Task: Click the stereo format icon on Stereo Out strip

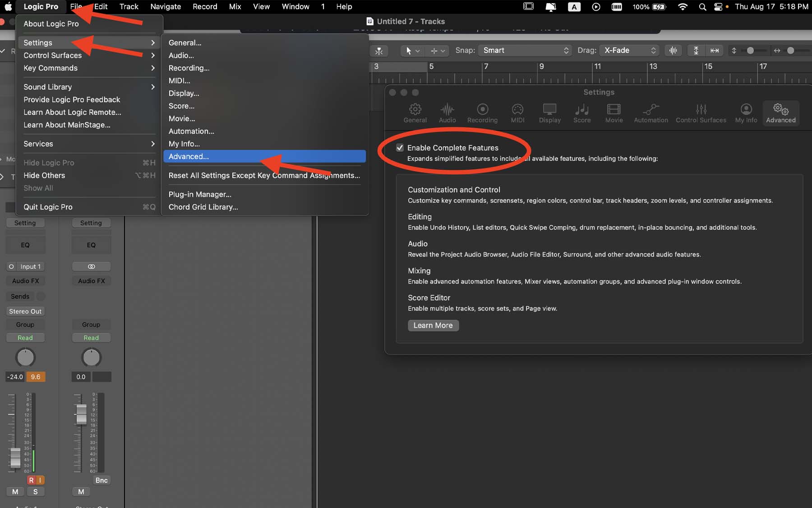Action: (x=91, y=266)
